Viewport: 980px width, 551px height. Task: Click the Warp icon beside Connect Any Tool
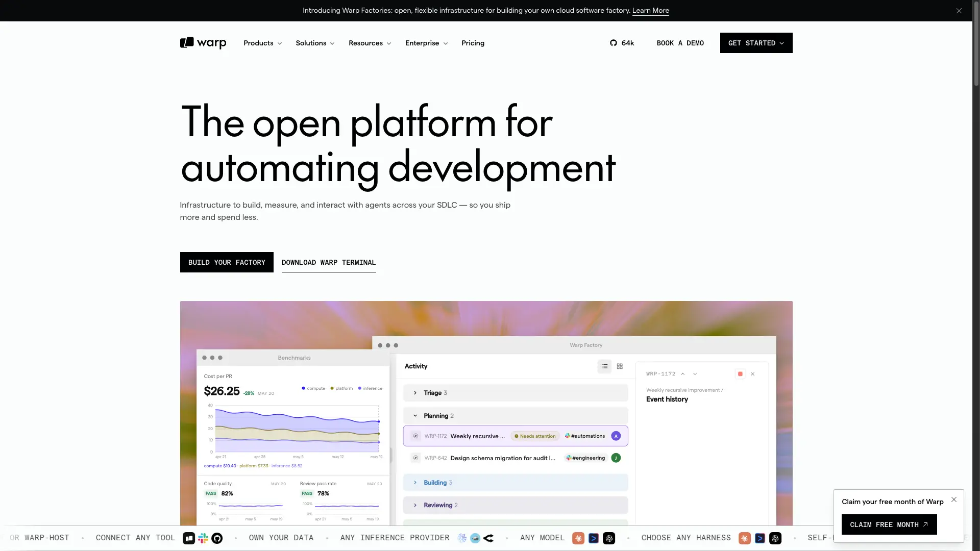[189, 538]
